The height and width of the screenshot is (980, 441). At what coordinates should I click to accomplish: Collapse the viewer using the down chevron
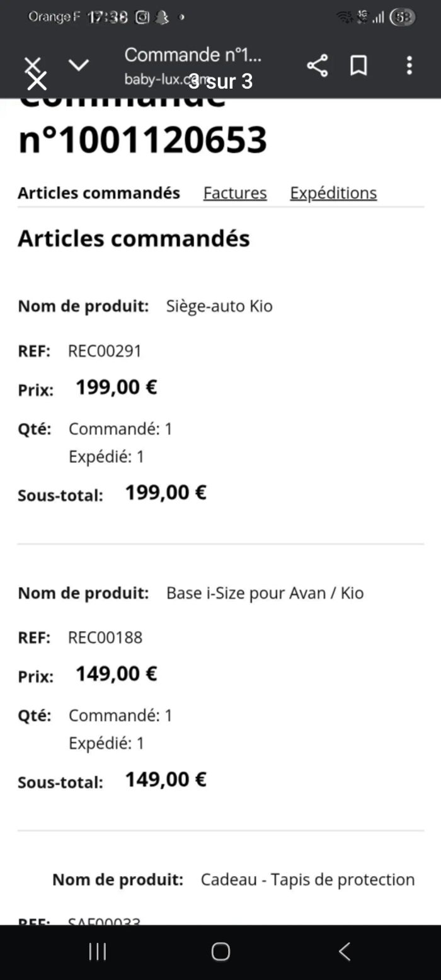79,66
